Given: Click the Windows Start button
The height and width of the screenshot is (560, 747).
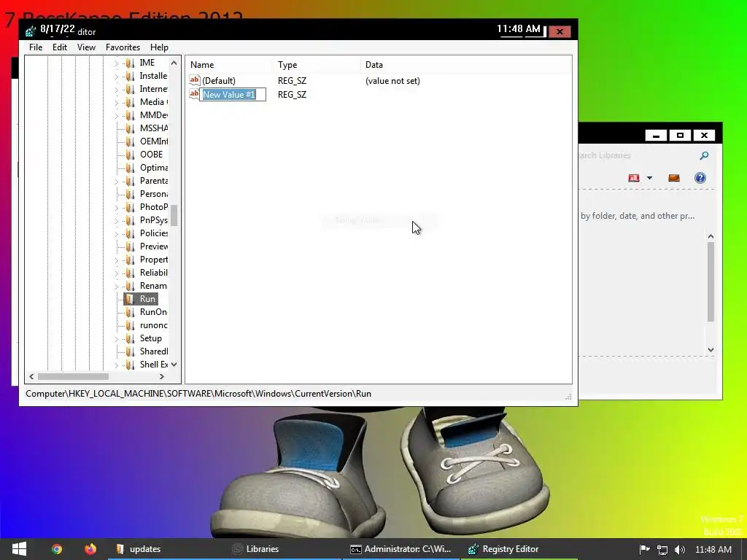Looking at the screenshot, I should coord(19,548).
